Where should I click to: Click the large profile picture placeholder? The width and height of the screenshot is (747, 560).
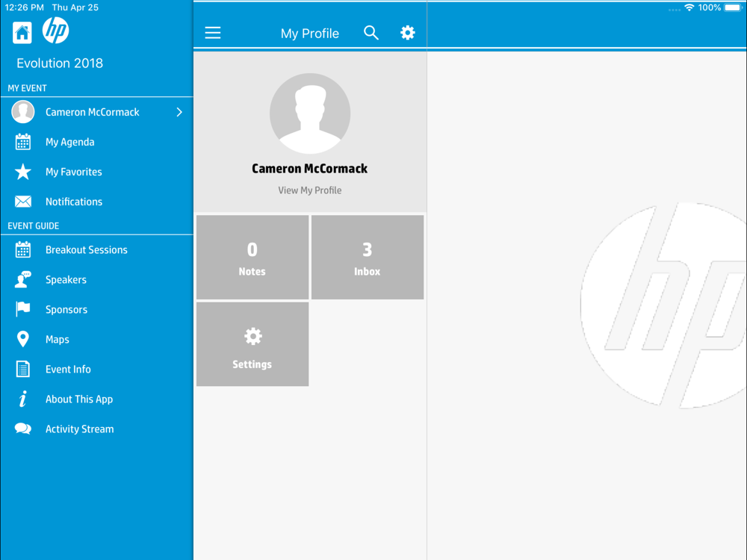tap(310, 113)
